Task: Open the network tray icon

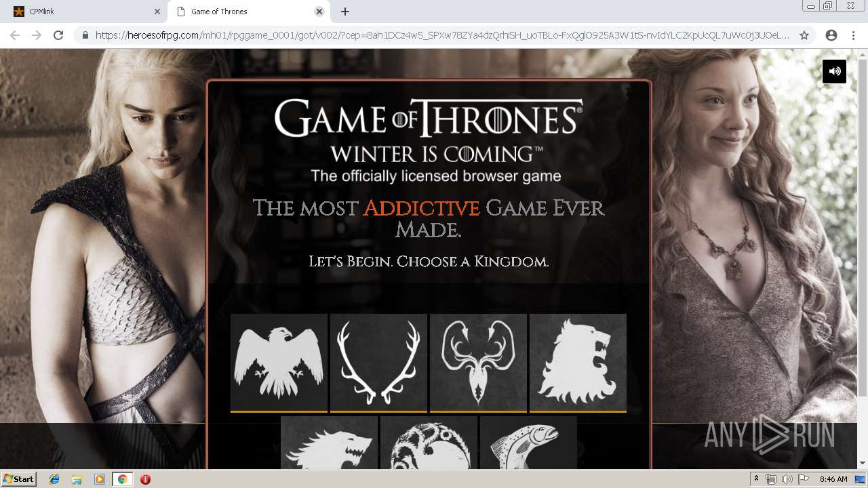Action: tap(771, 479)
